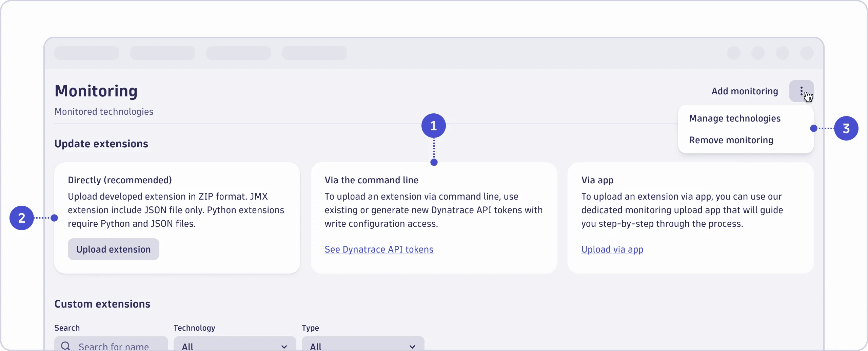Click the numbered step marker 2

[22, 218]
